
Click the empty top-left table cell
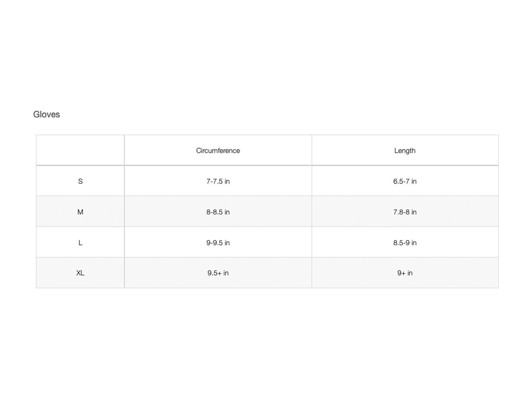pos(80,150)
